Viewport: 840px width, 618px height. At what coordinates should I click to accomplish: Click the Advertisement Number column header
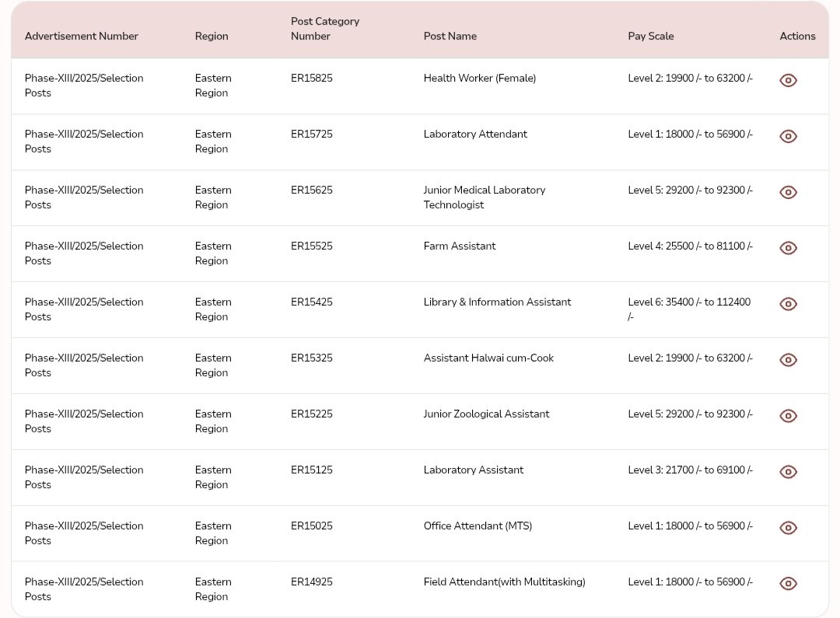[x=82, y=37]
